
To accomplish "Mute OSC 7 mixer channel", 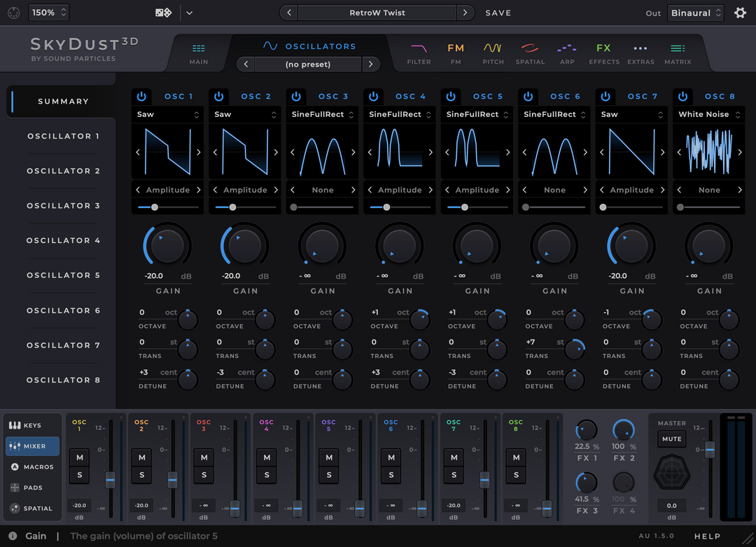I will click(x=454, y=457).
